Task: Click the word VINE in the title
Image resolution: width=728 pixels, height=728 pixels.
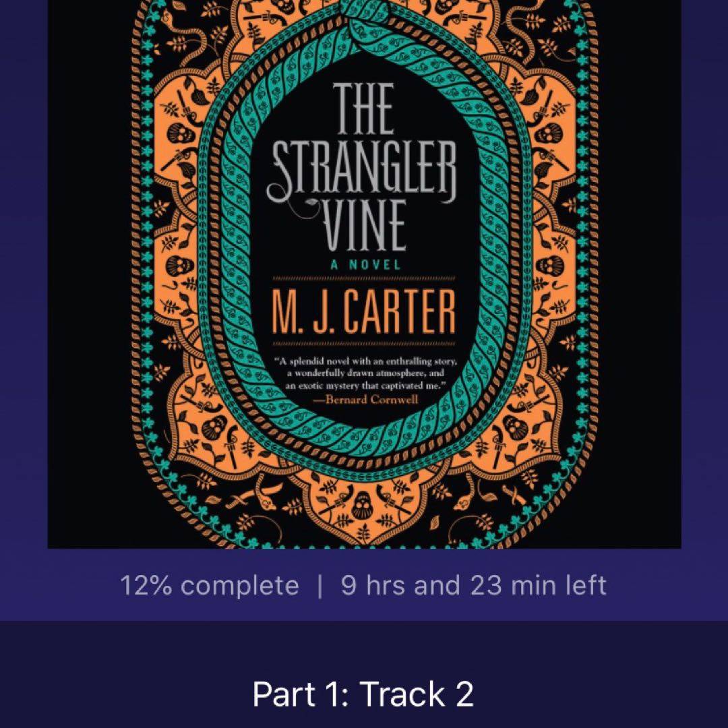Action: click(365, 226)
